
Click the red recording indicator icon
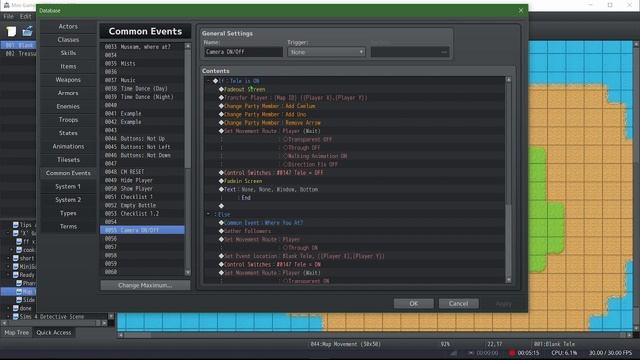512,353
